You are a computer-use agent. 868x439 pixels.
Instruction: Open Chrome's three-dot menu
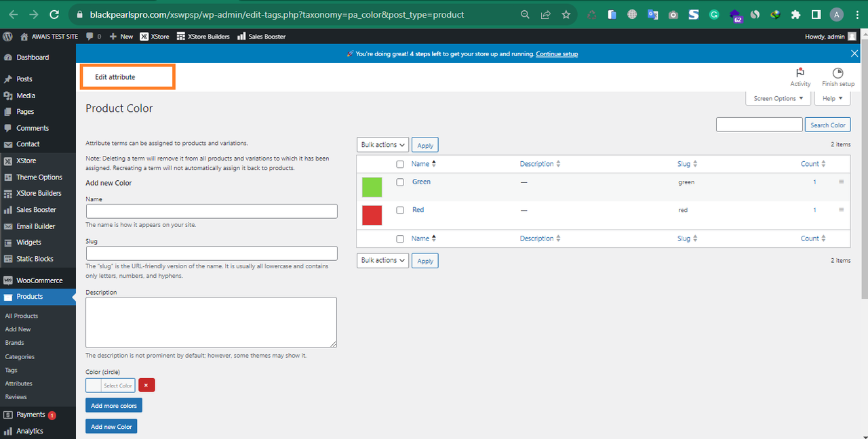[x=856, y=14]
